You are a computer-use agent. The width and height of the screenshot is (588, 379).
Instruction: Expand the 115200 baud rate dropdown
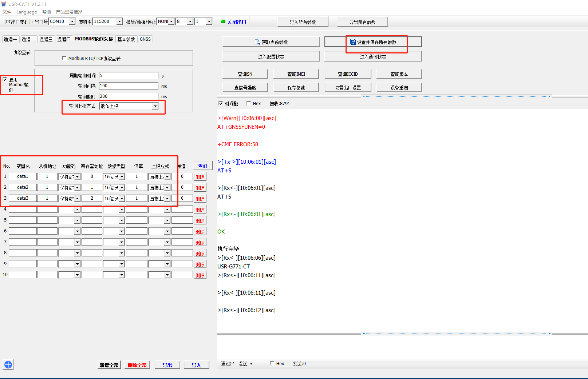119,21
